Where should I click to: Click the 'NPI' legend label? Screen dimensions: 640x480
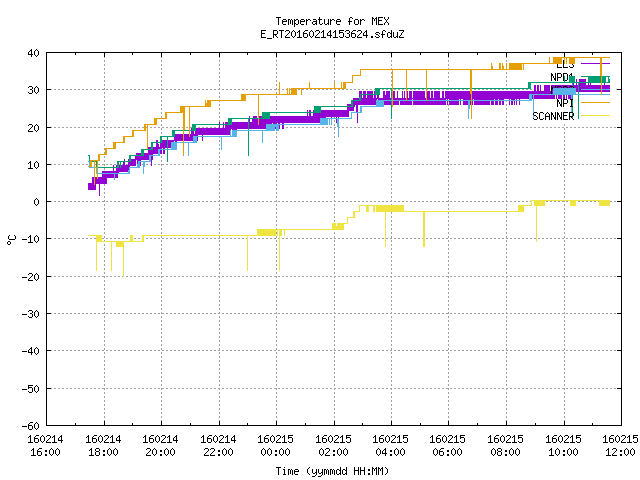pos(565,103)
